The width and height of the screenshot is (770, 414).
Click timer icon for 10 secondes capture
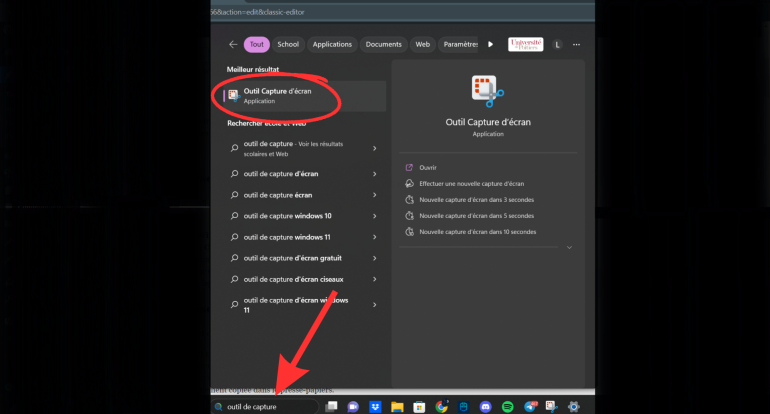tap(409, 232)
